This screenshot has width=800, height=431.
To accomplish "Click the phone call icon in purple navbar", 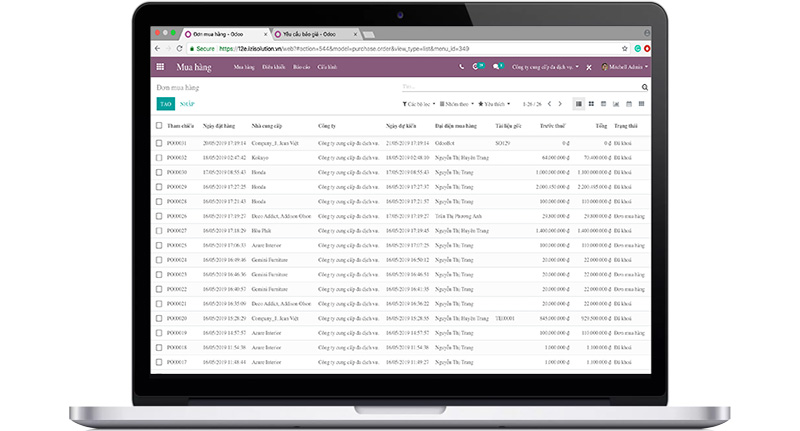I will point(461,67).
